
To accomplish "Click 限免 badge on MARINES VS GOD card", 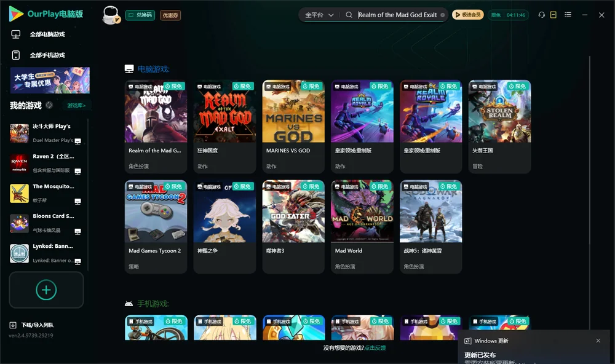I will pyautogui.click(x=312, y=86).
